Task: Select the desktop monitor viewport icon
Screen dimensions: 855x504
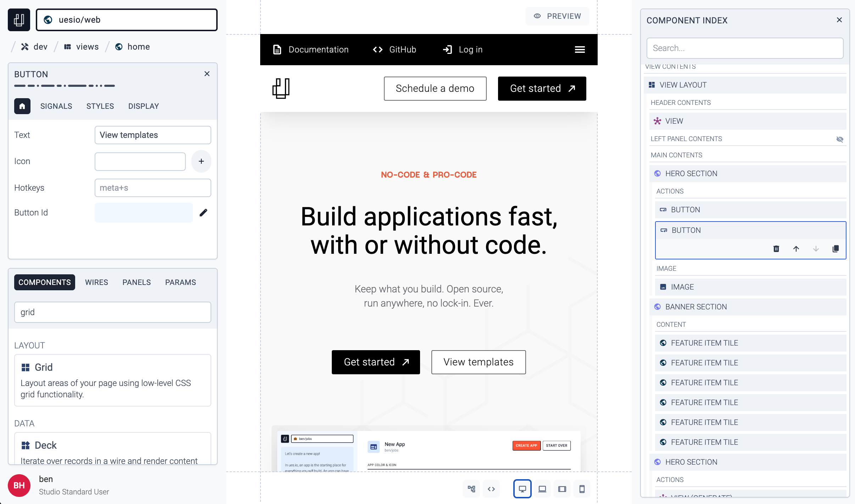Action: click(x=522, y=489)
